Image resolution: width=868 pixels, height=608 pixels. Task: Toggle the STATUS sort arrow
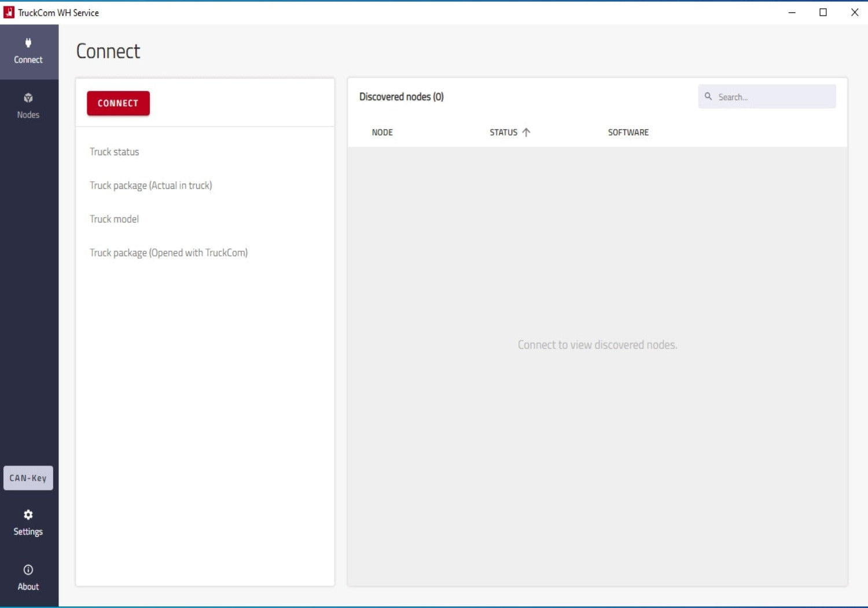[526, 132]
